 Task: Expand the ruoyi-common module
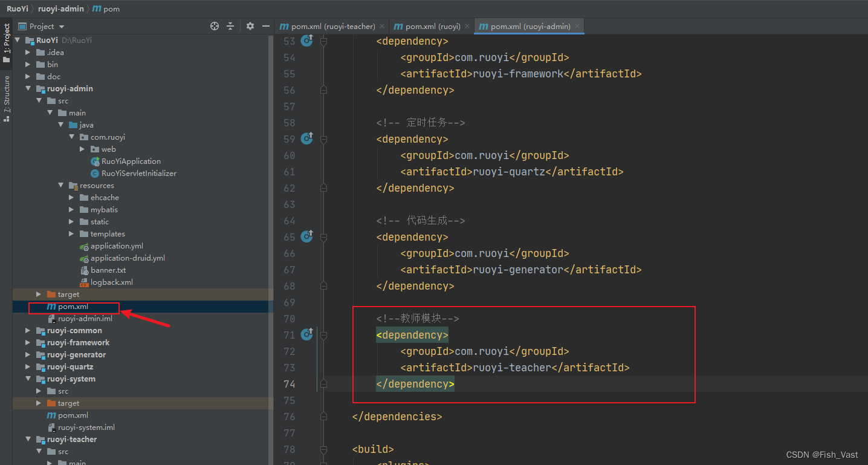(28, 331)
